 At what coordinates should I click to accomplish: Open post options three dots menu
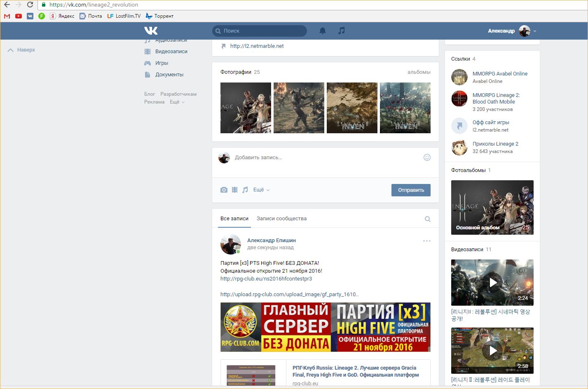tap(427, 241)
